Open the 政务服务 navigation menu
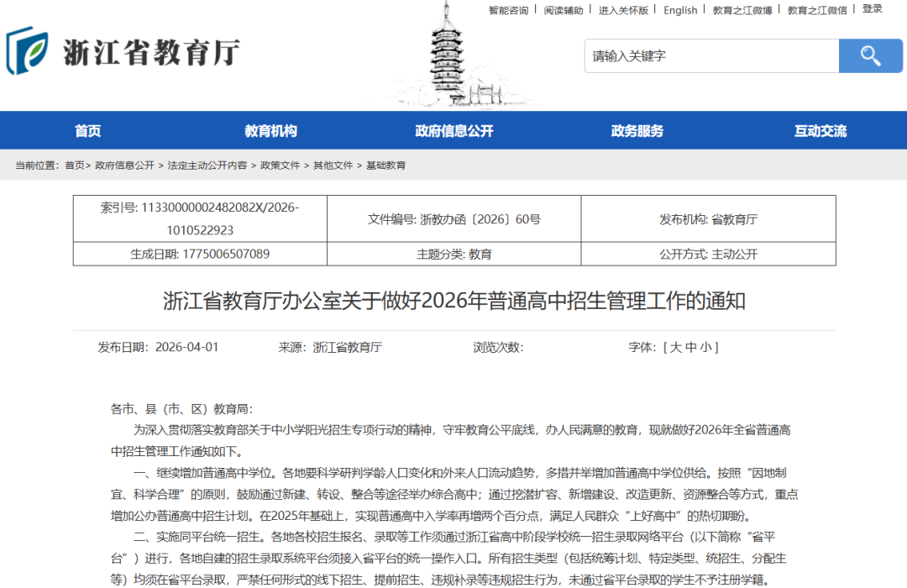 [x=636, y=130]
